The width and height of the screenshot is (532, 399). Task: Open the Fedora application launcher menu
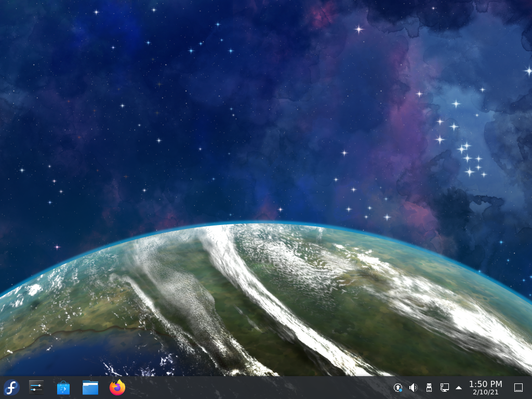coord(11,388)
